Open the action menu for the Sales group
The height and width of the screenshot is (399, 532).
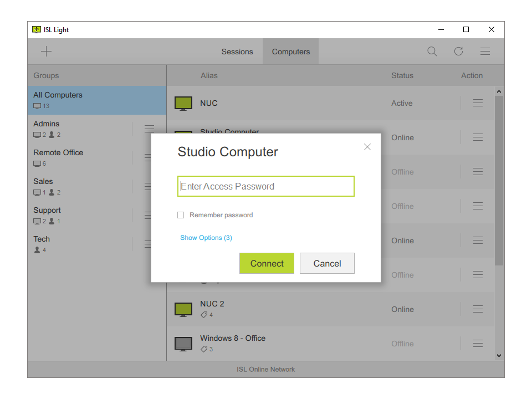coord(149,186)
